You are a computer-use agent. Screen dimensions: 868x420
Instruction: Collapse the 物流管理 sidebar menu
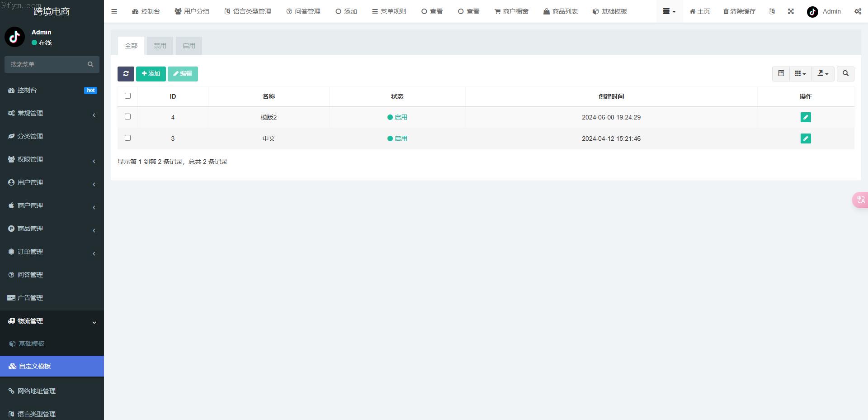click(52, 321)
